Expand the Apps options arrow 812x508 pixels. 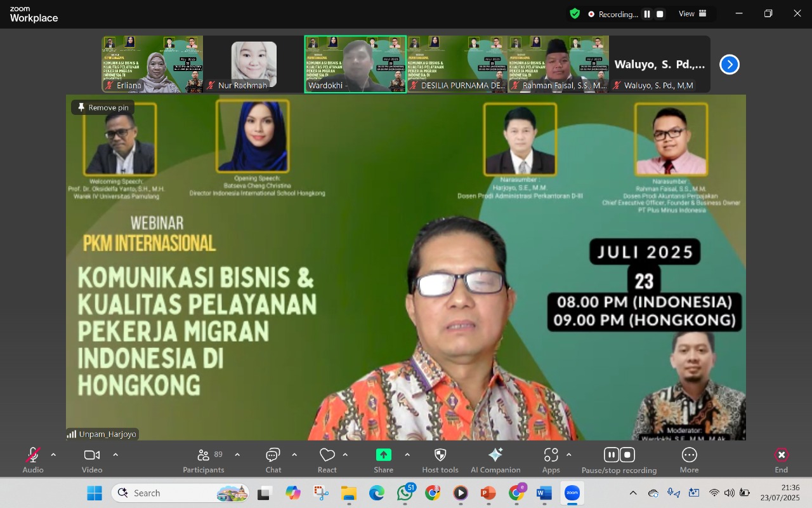point(568,455)
